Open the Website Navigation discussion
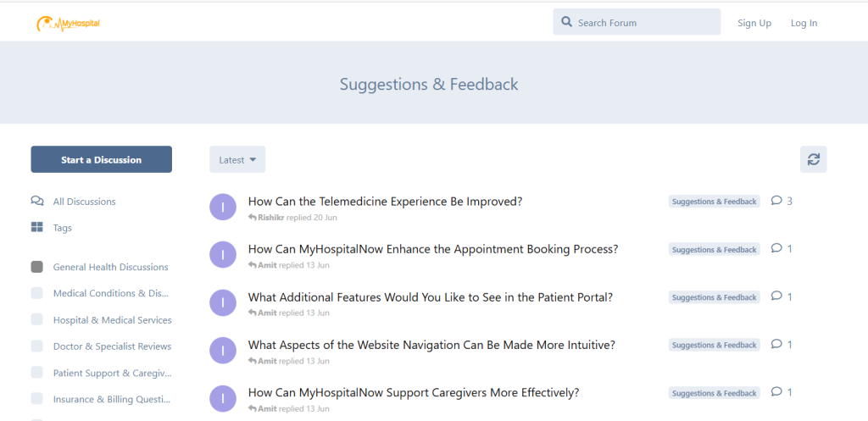 (x=431, y=345)
